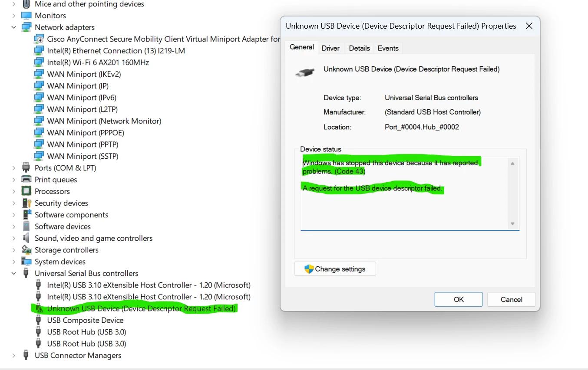Expand the USB Connector Managers category
588x370 pixels.
click(13, 355)
